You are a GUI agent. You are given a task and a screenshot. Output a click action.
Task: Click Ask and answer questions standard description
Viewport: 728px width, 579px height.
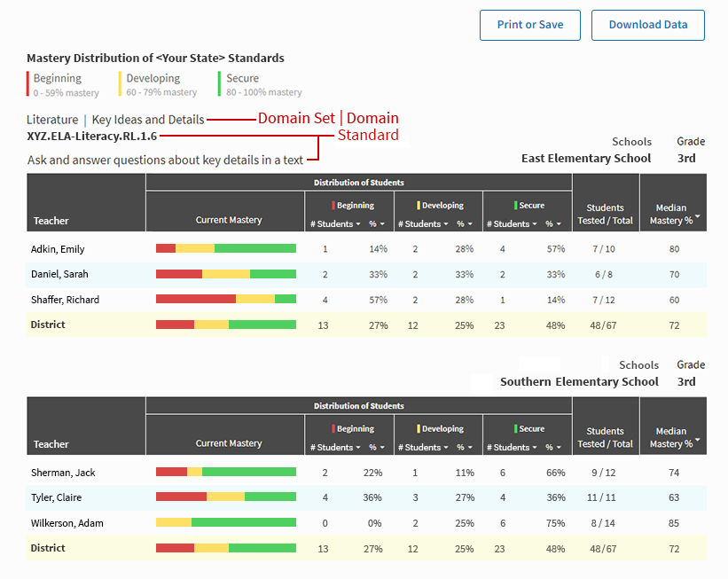coord(165,160)
